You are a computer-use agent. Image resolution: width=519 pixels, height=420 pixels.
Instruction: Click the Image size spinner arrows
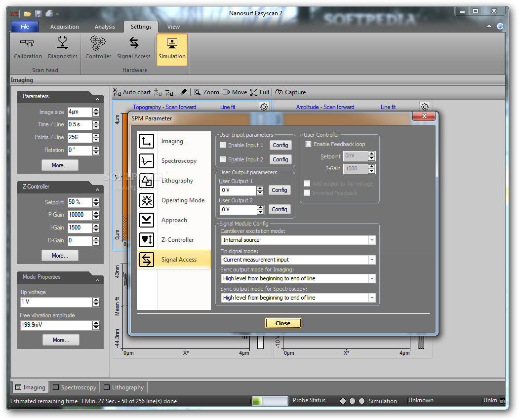(96, 112)
